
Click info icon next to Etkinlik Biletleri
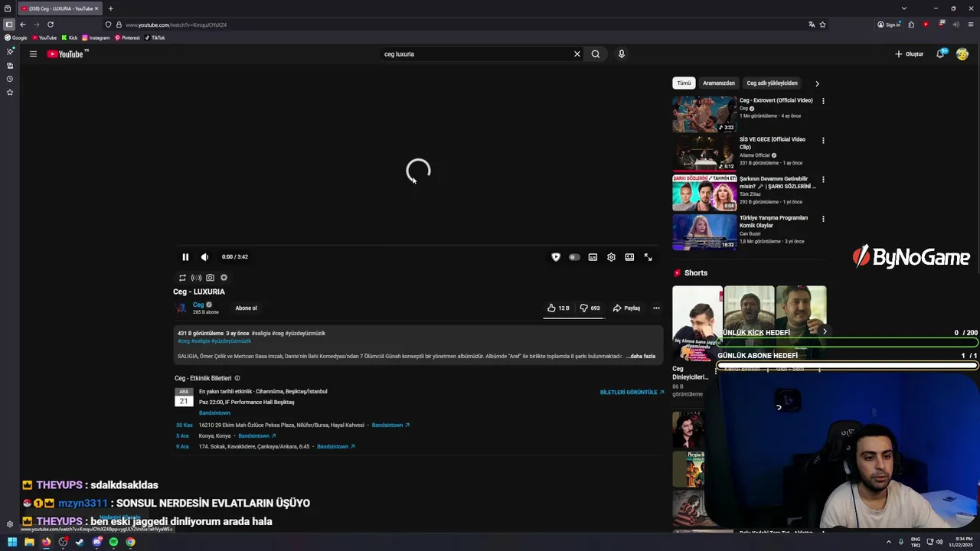coord(237,379)
